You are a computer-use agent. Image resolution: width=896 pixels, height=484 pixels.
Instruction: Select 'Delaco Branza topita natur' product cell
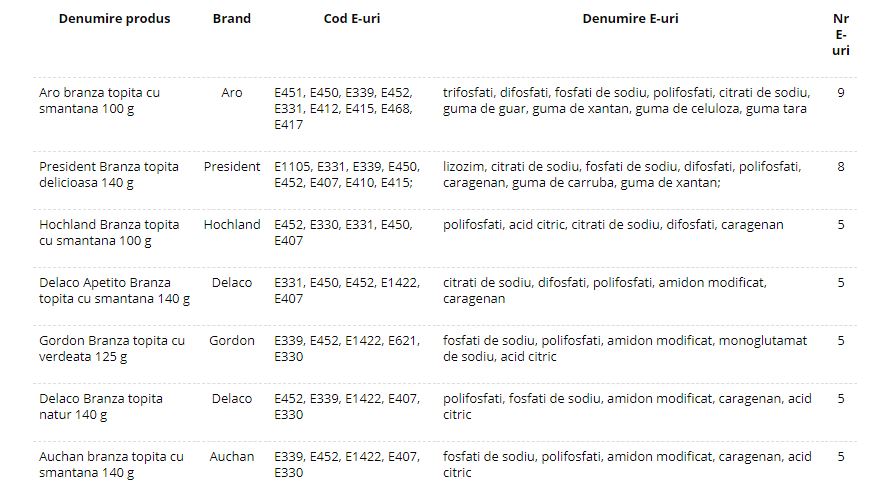(x=101, y=406)
